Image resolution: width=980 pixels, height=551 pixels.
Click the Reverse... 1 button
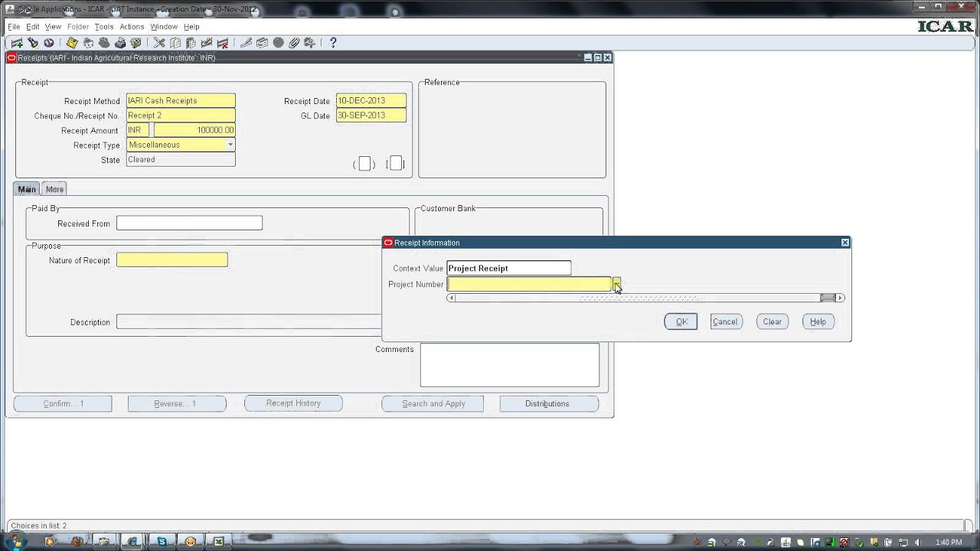tap(177, 403)
